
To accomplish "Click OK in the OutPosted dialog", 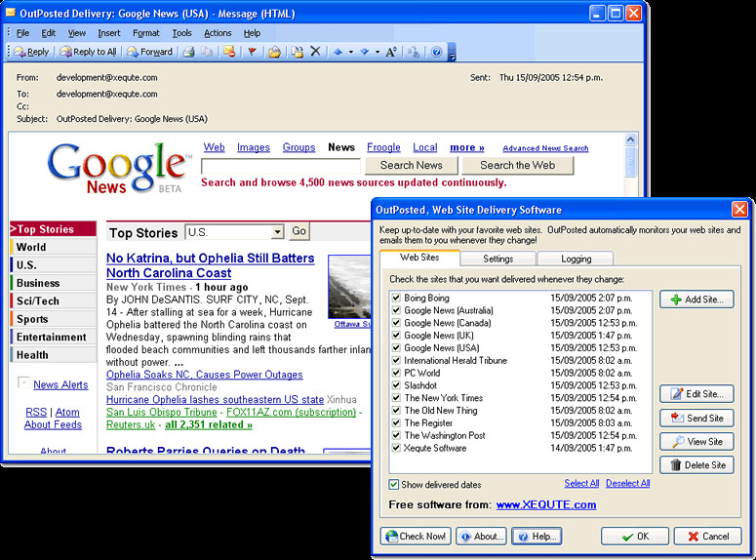I will pos(635,536).
